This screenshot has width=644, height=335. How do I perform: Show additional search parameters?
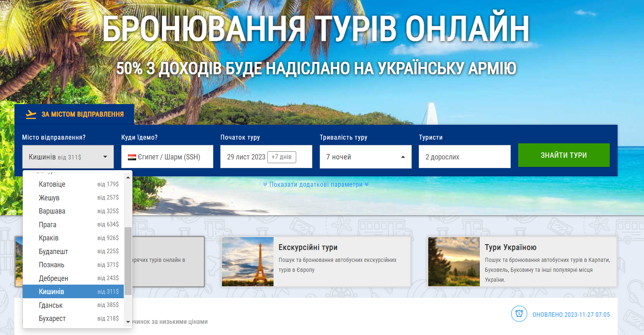[x=316, y=185]
